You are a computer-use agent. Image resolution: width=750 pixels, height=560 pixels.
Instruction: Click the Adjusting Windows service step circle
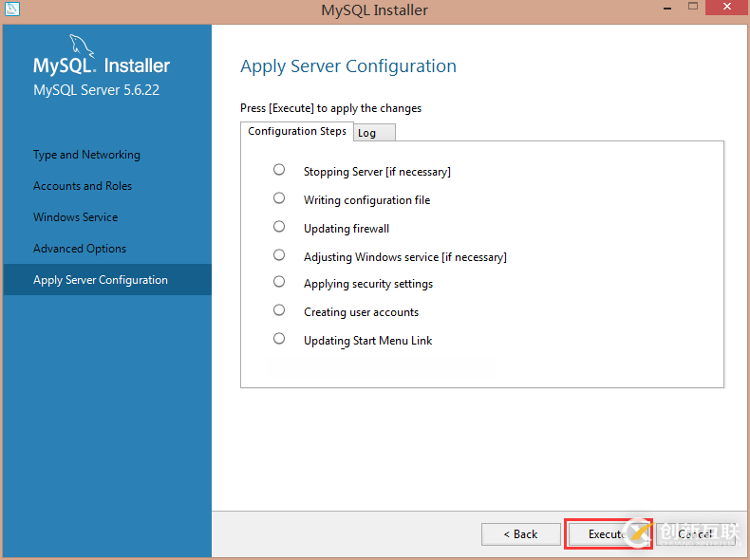(279, 255)
